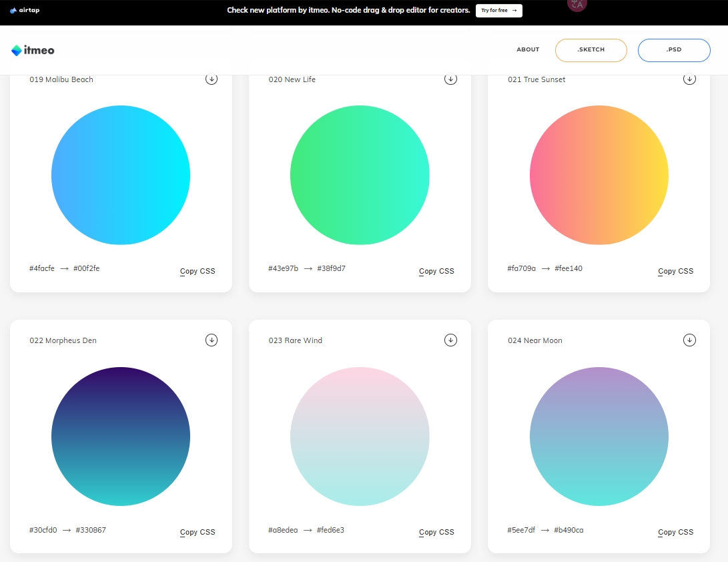Click hex code #fed6e3
The image size is (728, 562).
coord(330,530)
